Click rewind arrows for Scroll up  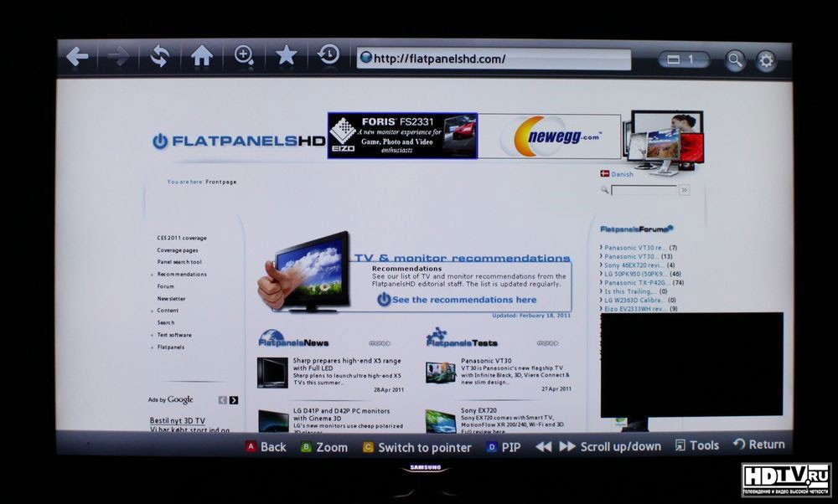point(544,446)
